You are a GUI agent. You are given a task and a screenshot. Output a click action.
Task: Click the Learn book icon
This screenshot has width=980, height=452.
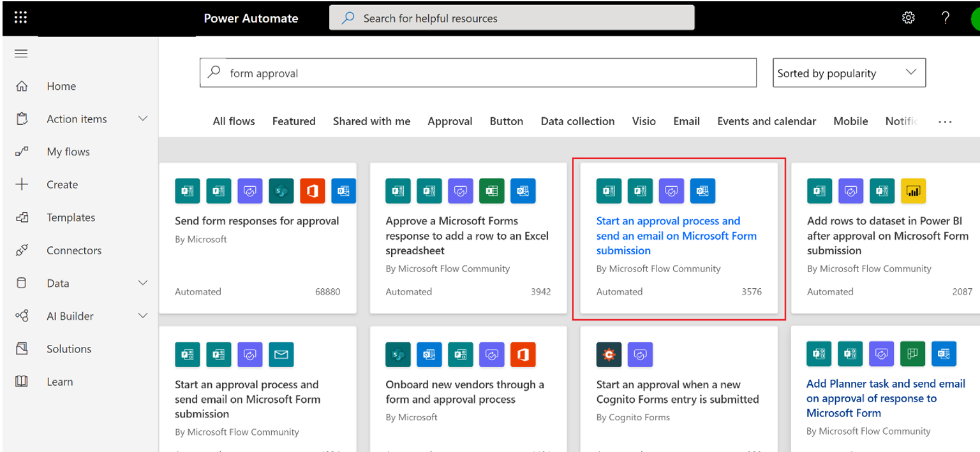22,381
